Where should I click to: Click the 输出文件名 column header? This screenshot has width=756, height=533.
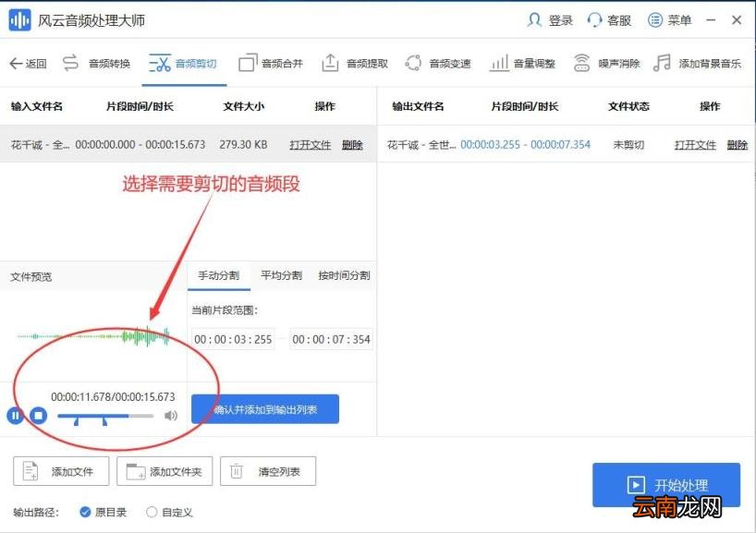(x=418, y=106)
